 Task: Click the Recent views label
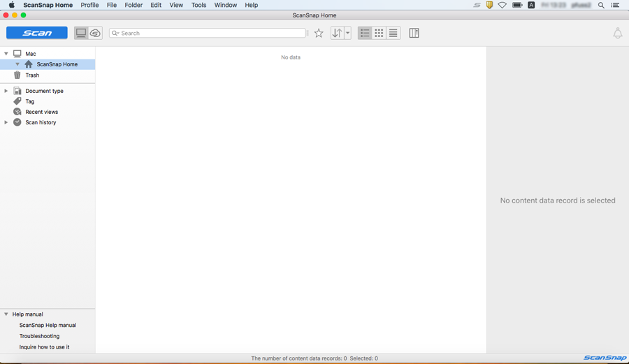[x=42, y=112]
